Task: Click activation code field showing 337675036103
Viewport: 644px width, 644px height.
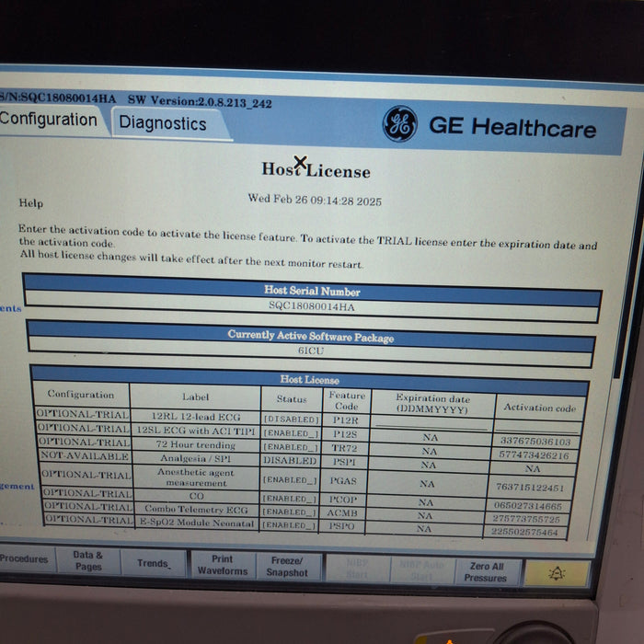Action: pos(537,442)
